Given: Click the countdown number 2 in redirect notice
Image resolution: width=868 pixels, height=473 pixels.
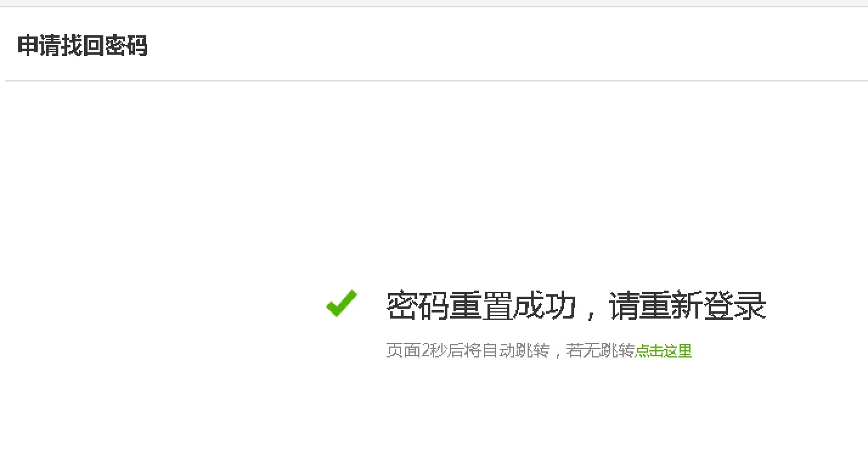Looking at the screenshot, I should [425, 351].
